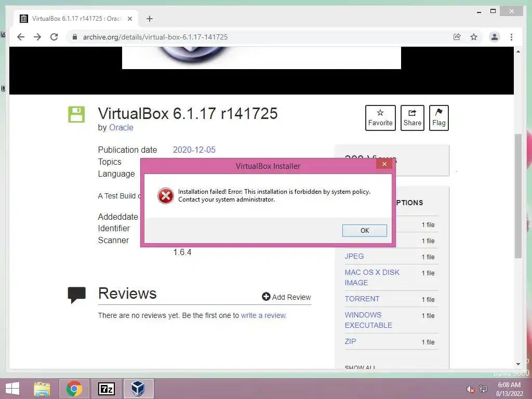The image size is (532, 399).
Task: Click the Language metadata label
Action: tap(116, 174)
